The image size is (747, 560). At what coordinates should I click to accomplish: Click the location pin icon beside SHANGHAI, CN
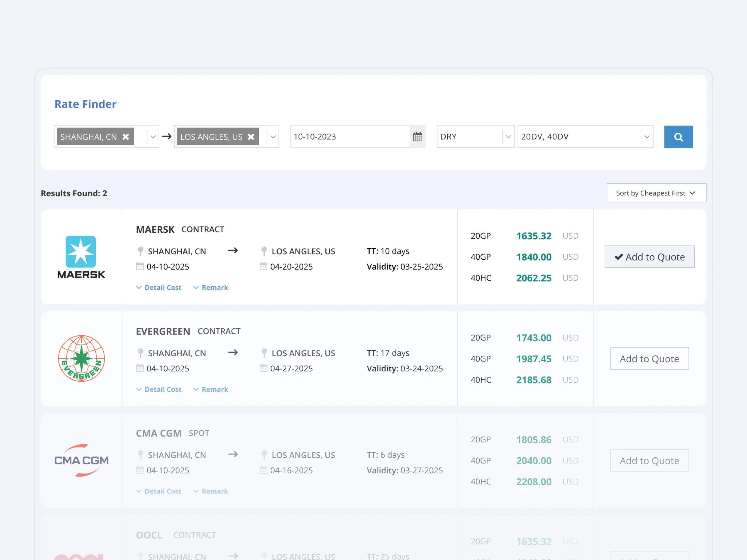pos(140,251)
